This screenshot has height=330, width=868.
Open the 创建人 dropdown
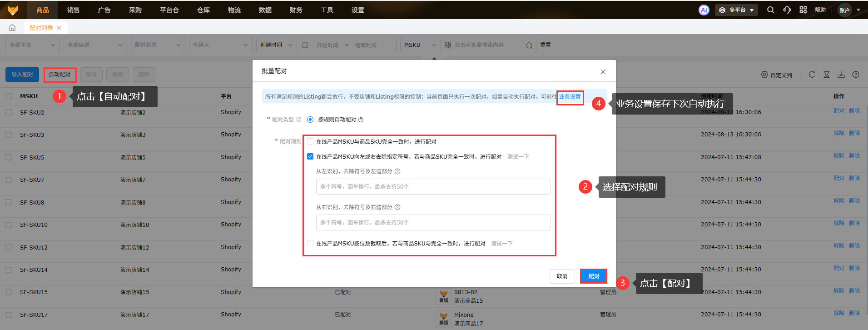pos(220,45)
